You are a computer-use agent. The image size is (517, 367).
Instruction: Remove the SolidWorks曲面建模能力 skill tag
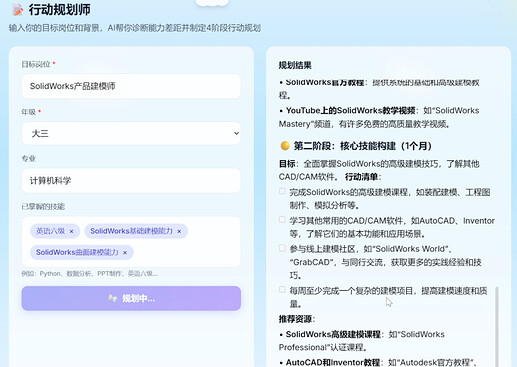(125, 253)
